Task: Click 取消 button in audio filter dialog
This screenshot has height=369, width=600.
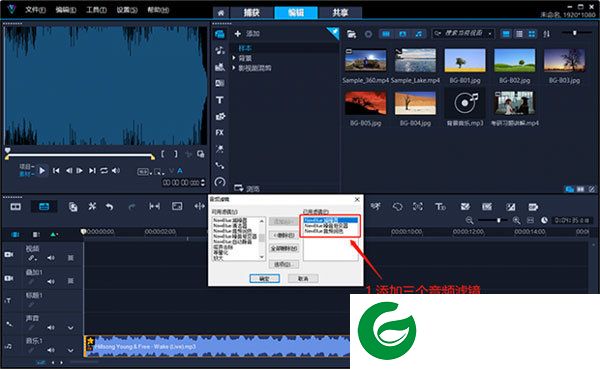Action: point(303,278)
